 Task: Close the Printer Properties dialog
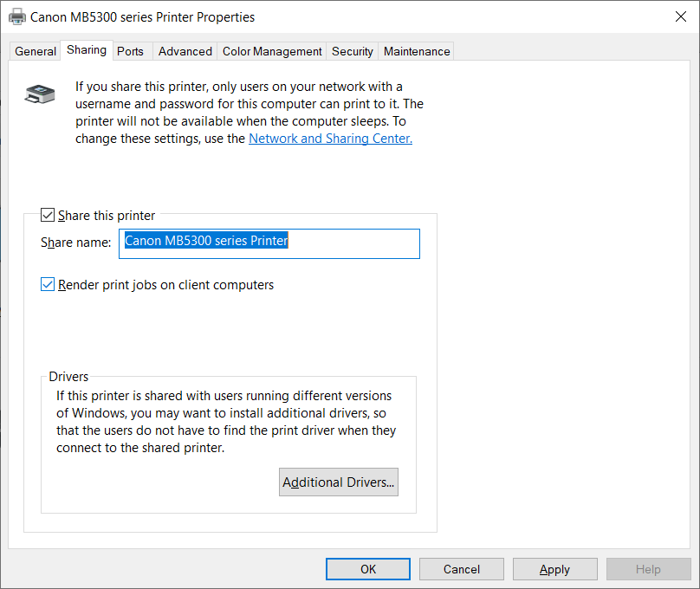coord(680,17)
